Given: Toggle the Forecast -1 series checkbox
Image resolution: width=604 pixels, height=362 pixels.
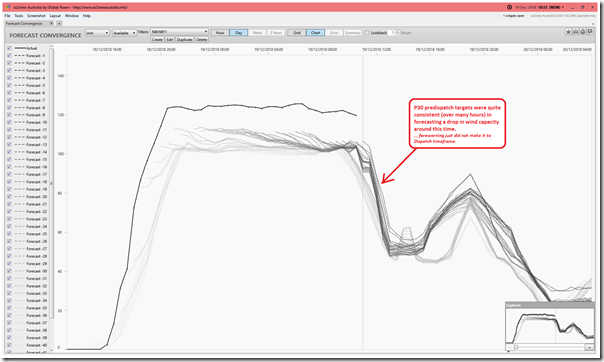Looking at the screenshot, I should point(9,55).
